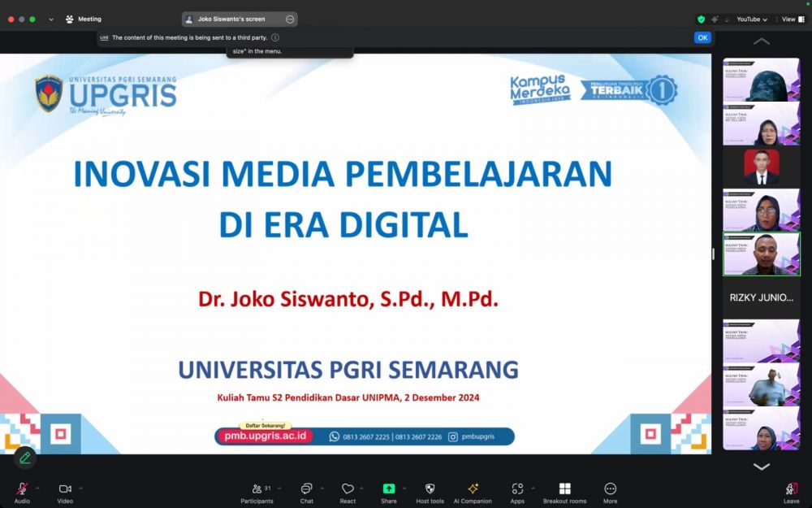Click OK on the third-party notice
This screenshot has height=508, width=812.
pos(702,37)
